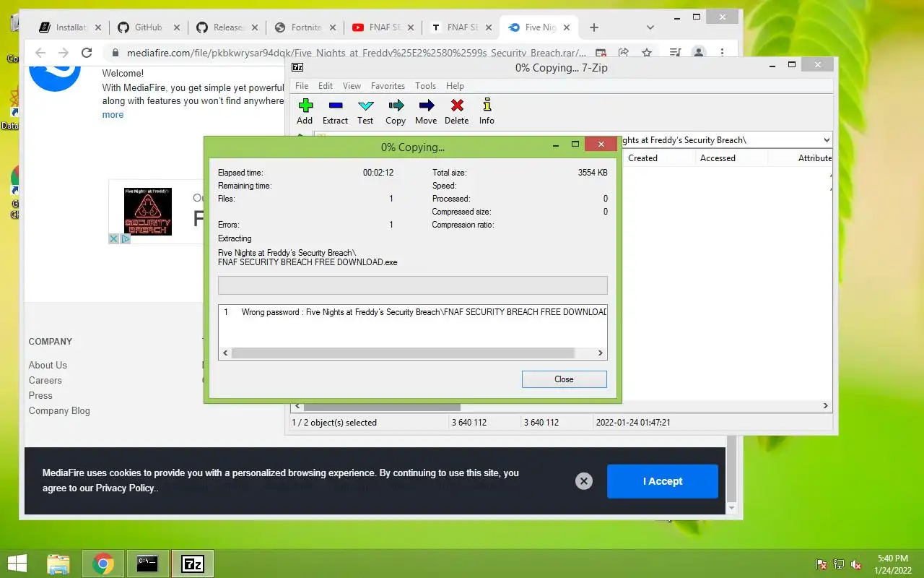924x578 pixels.
Task: Click Chrome icon in the taskbar
Action: pos(103,564)
